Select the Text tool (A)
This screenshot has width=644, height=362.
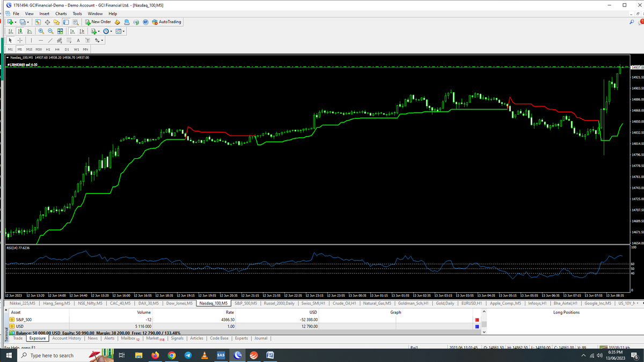tap(78, 40)
